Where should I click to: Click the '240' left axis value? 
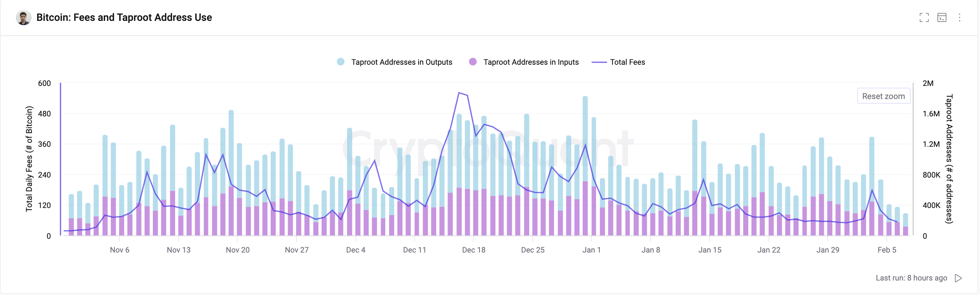45,175
